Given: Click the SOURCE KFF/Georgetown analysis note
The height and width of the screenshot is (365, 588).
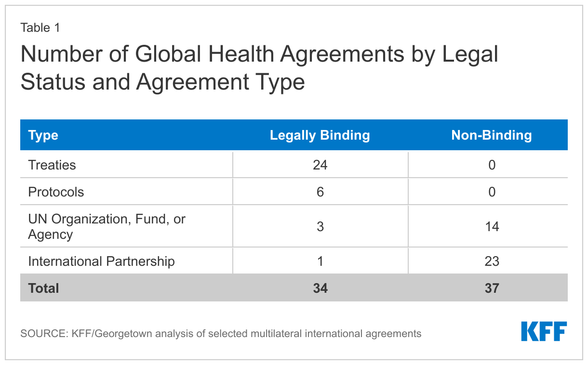Looking at the screenshot, I should tap(221, 333).
